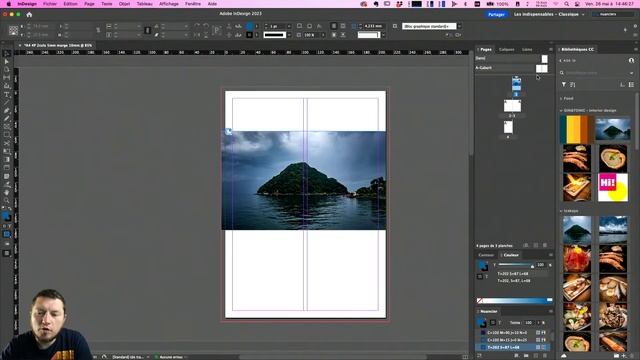Image resolution: width=640 pixels, height=360 pixels.
Task: Toggle formatting affects text in Couleur panel
Action: point(486,276)
